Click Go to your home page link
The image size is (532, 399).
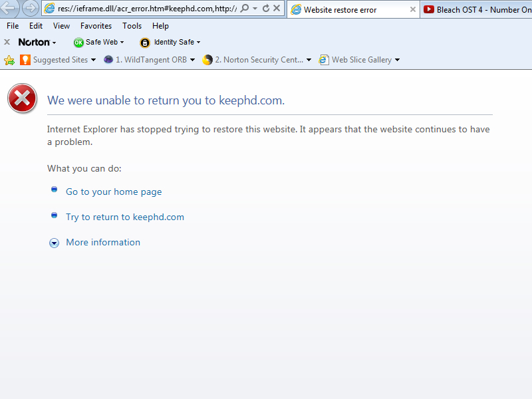[114, 192]
